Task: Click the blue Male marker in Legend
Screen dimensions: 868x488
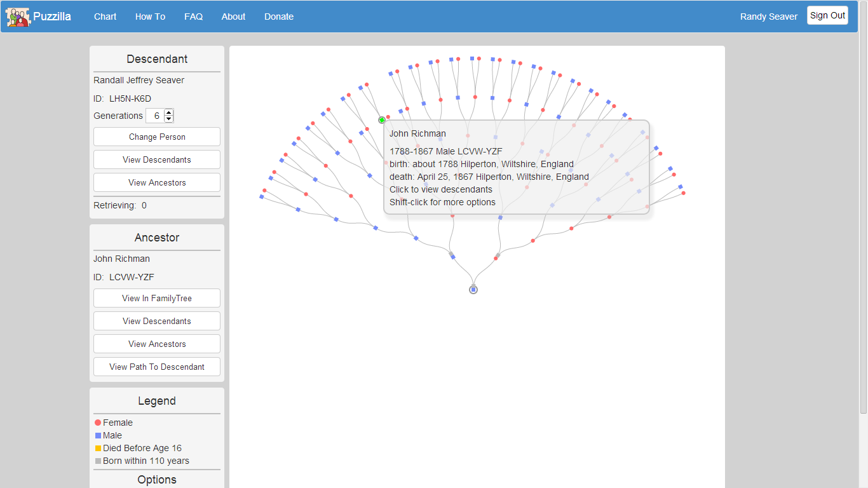Action: click(97, 435)
